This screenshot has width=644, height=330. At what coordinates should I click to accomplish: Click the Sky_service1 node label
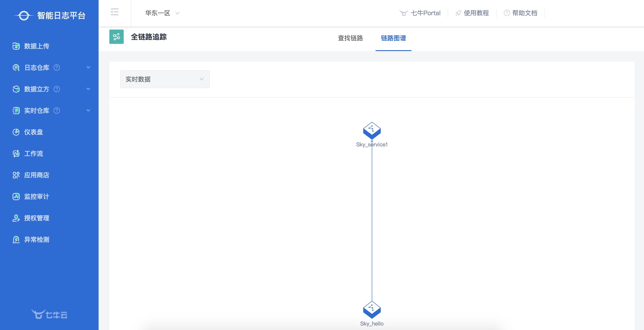coord(372,144)
